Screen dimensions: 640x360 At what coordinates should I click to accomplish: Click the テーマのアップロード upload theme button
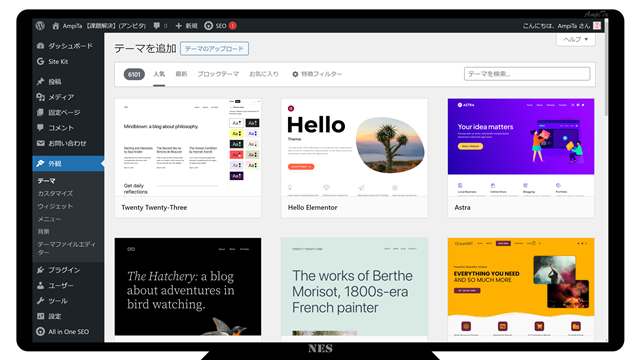pos(214,49)
